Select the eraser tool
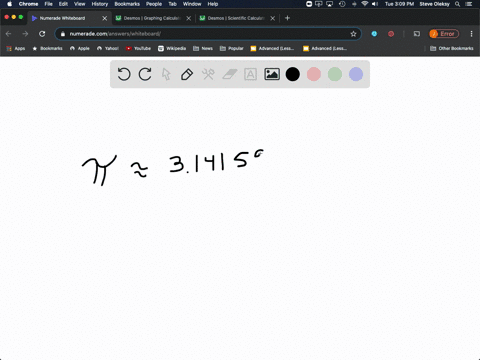Image resolution: width=480 pixels, height=360 pixels. 230,74
